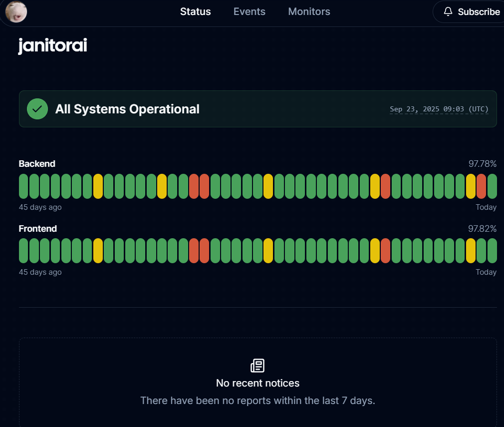Select today's bar in Backend uptime row

492,186
